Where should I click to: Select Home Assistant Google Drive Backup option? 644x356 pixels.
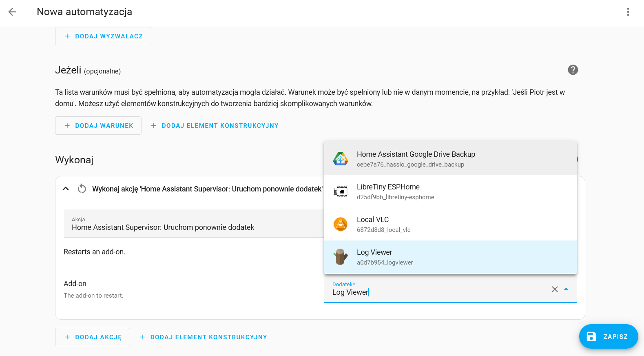pyautogui.click(x=450, y=159)
